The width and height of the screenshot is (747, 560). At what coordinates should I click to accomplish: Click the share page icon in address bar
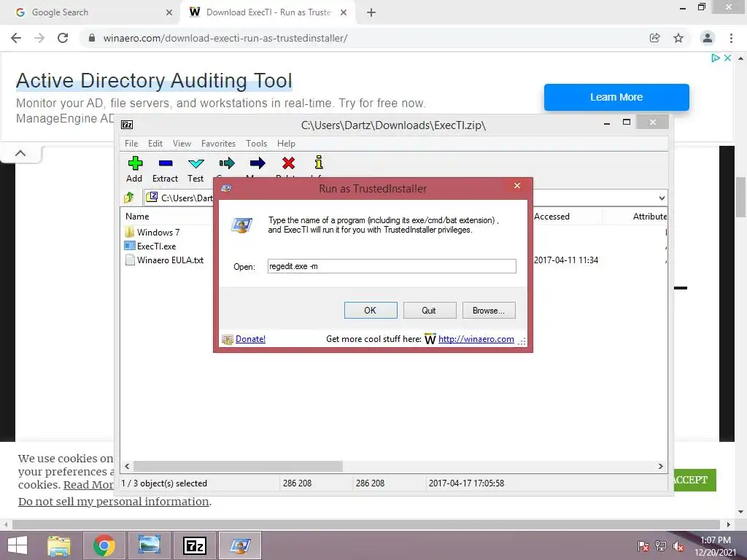tap(654, 38)
